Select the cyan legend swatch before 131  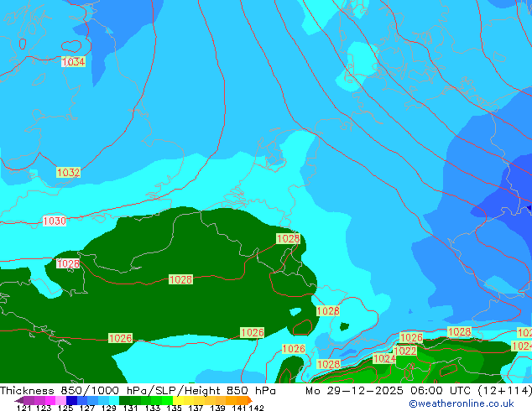114,400
